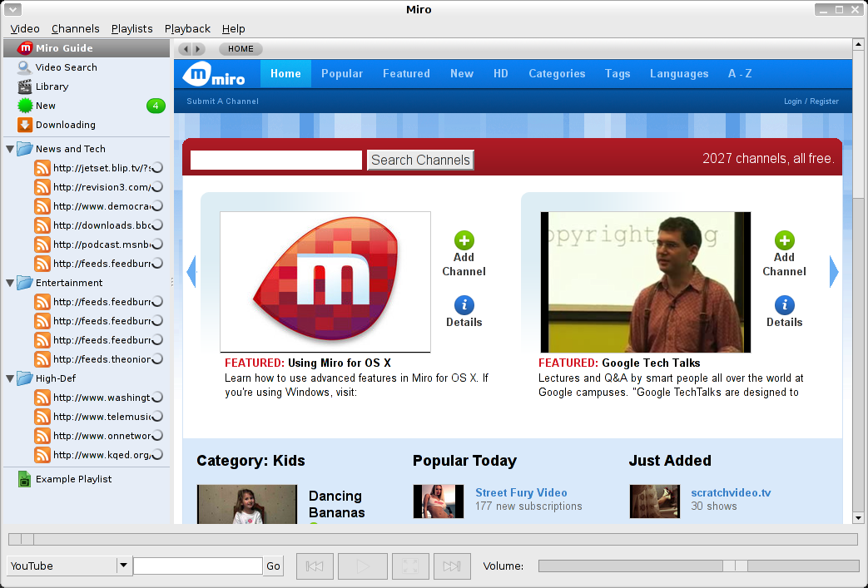View details for Using Miro for OS X
Screen dimensions: 868x588
[464, 312]
